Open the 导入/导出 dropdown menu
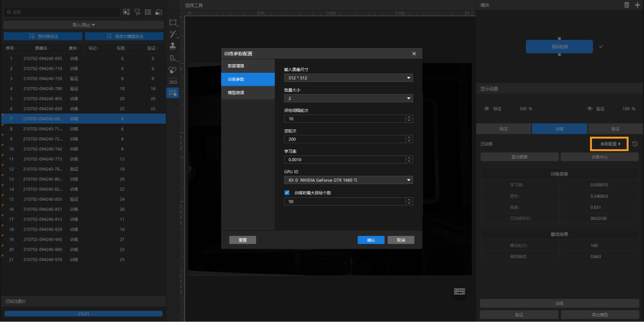The width and height of the screenshot is (644, 322). coord(83,25)
